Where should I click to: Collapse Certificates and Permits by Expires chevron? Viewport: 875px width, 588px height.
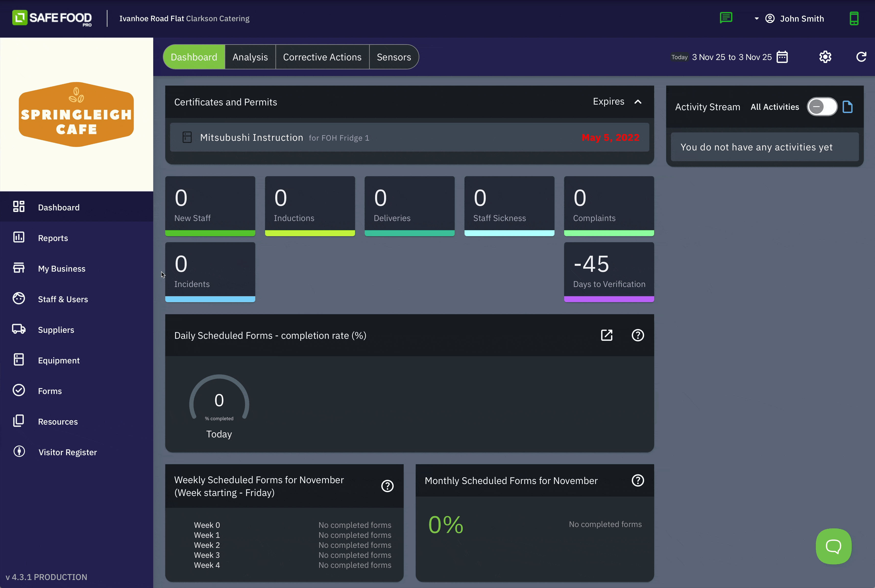638,102
